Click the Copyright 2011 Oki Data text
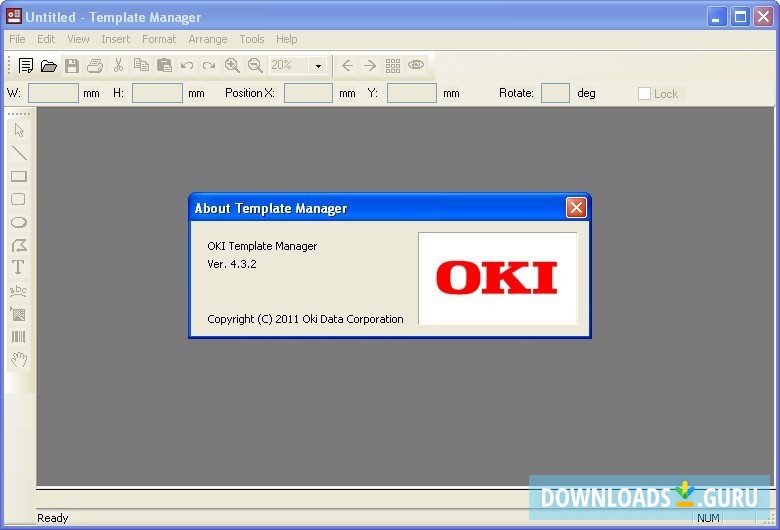Screen dimensions: 780x530 point(305,319)
